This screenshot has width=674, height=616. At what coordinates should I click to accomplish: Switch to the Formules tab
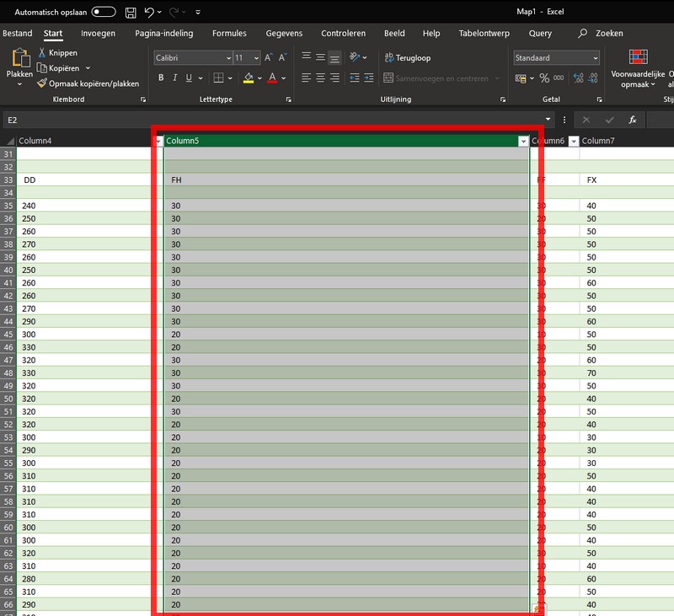click(229, 34)
